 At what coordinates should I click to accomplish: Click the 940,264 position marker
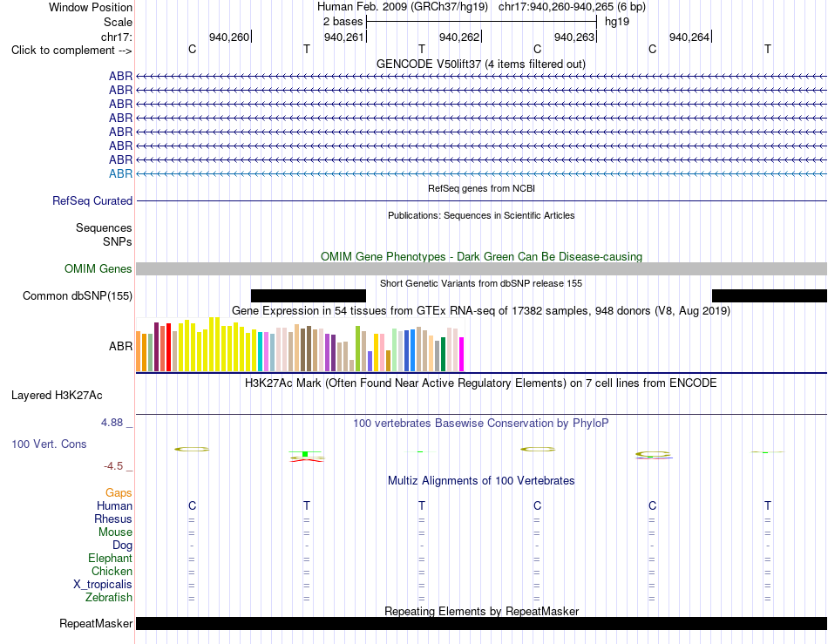coord(689,37)
